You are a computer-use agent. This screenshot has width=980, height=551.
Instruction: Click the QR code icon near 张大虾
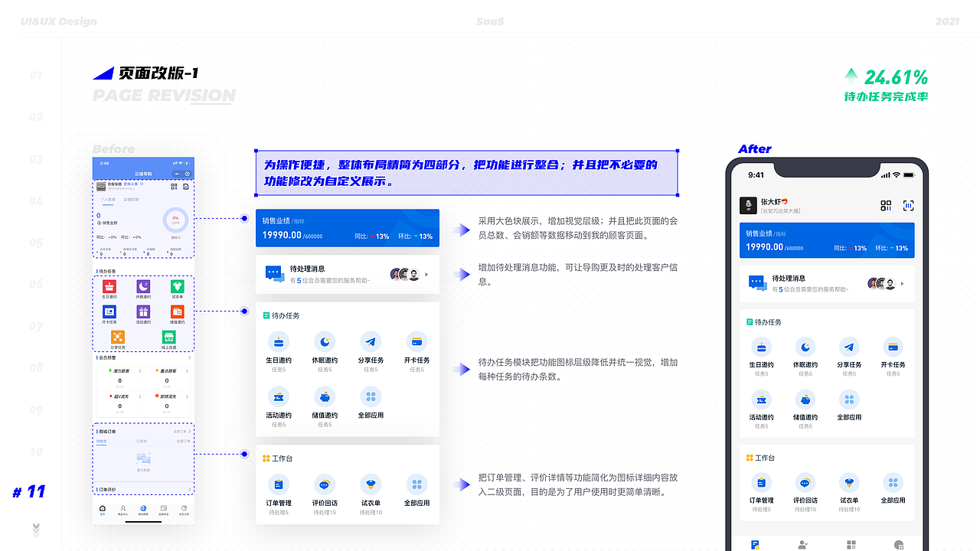coord(886,205)
